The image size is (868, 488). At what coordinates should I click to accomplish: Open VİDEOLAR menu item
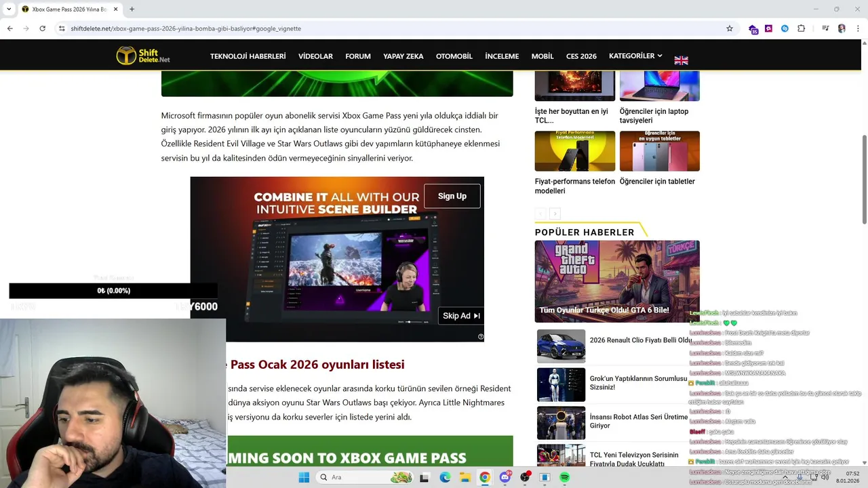point(315,56)
